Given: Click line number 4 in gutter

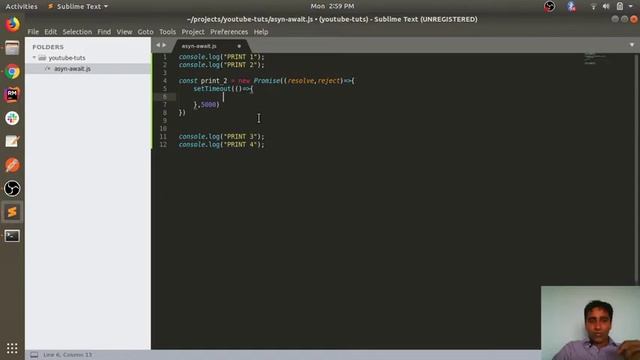Looking at the screenshot, I should pos(164,81).
